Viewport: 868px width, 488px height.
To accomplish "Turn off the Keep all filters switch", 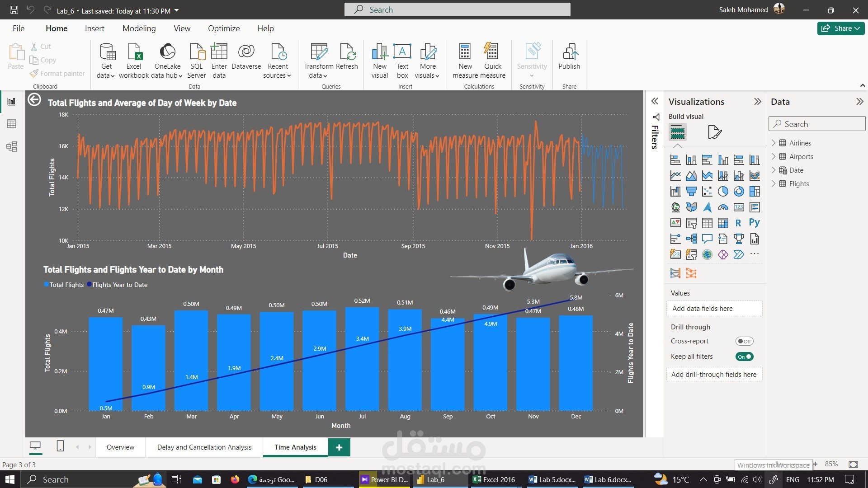I will 744,357.
